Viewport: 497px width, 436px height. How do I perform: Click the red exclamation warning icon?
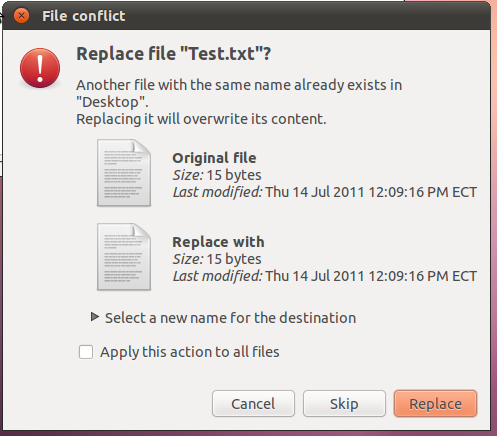coord(40,68)
